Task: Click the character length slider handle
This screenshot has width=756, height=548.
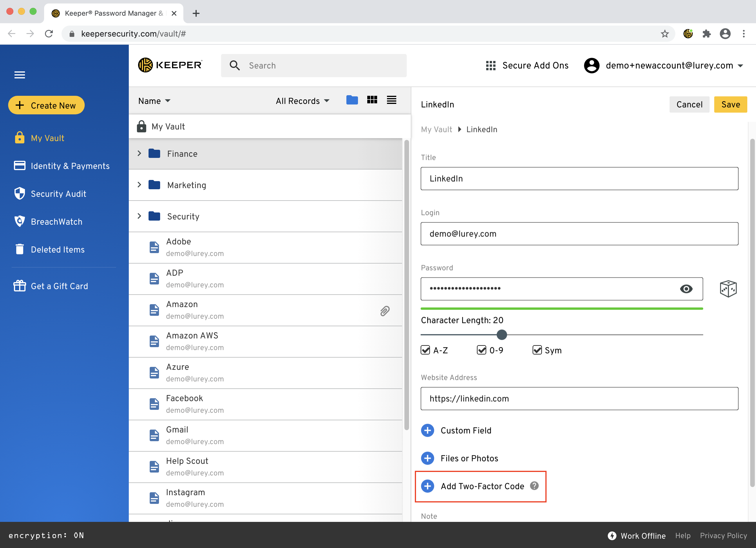Action: (x=502, y=335)
